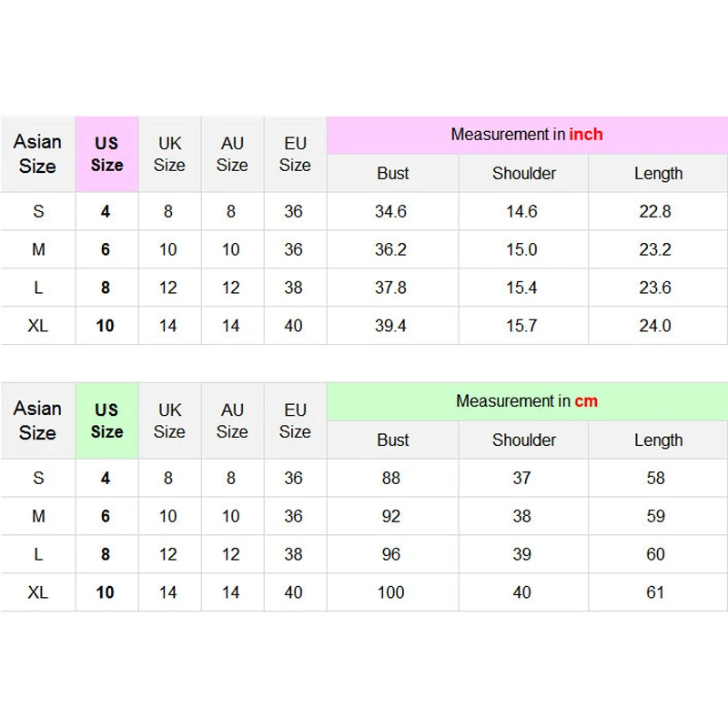Select the bust value 37.8
This screenshot has width=728, height=728.
tap(390, 288)
